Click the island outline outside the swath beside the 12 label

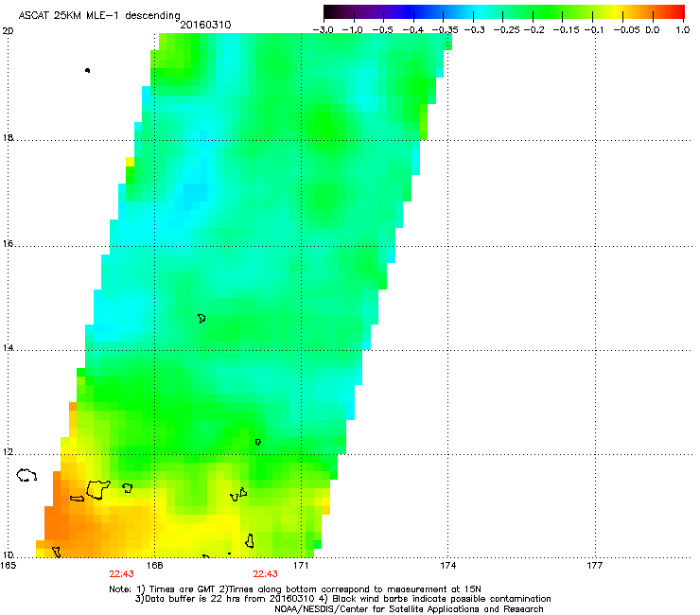point(26,475)
